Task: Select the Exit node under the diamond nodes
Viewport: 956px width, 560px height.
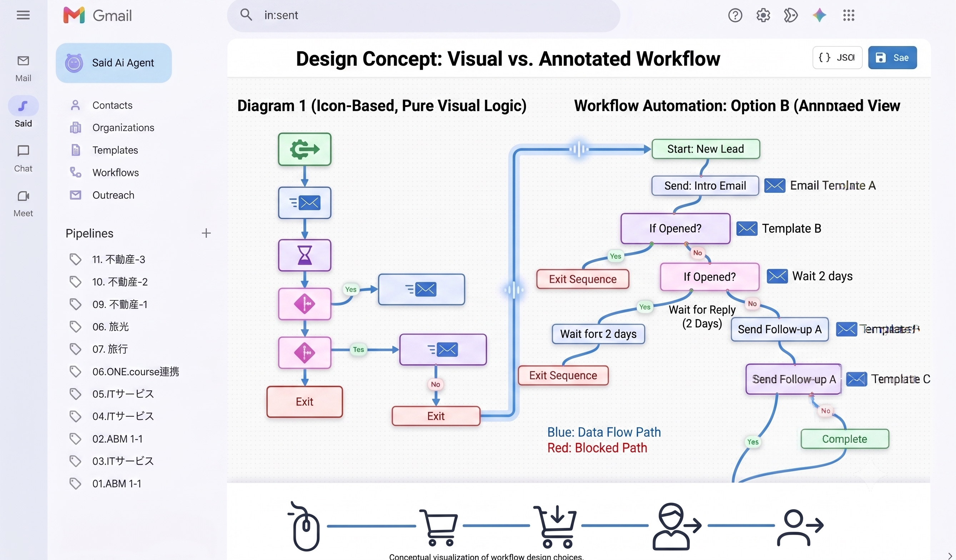Action: (x=305, y=401)
